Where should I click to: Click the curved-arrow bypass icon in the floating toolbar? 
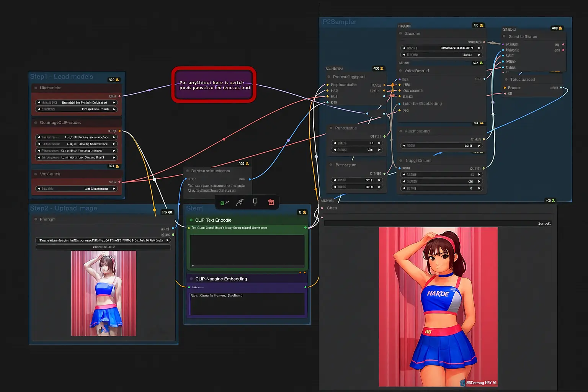pos(240,202)
